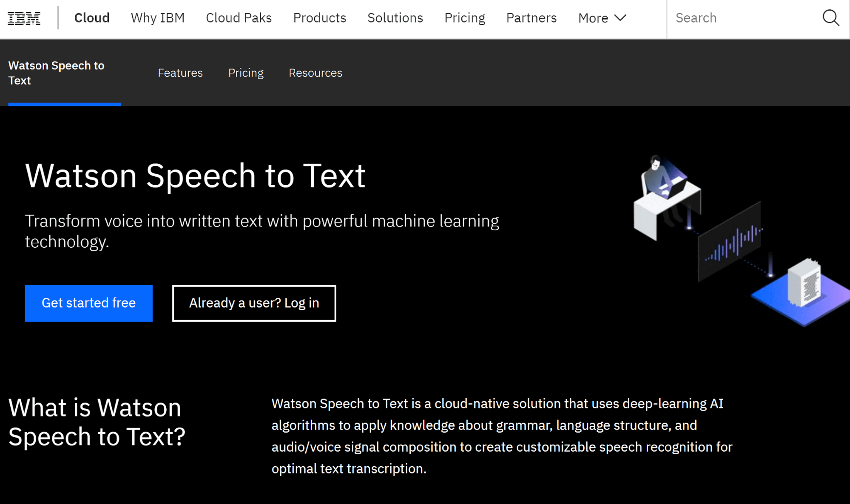
Task: Click the search magnifier icon
Action: click(830, 18)
